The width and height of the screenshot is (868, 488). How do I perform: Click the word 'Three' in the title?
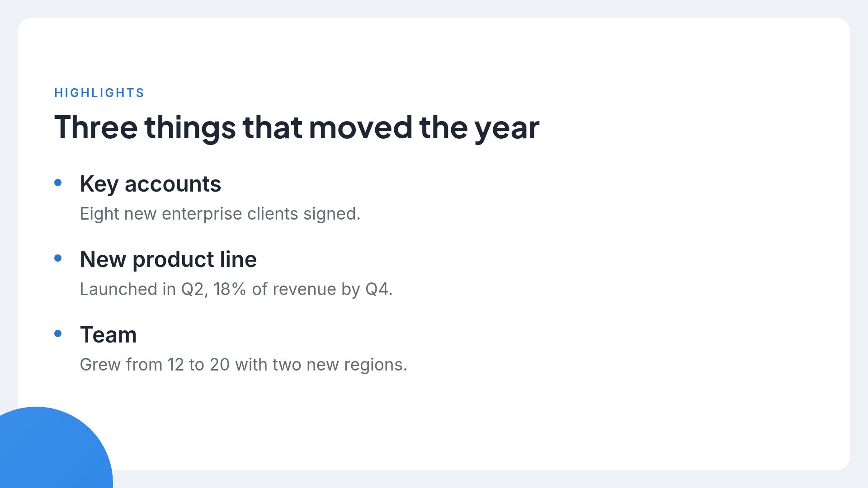point(96,127)
